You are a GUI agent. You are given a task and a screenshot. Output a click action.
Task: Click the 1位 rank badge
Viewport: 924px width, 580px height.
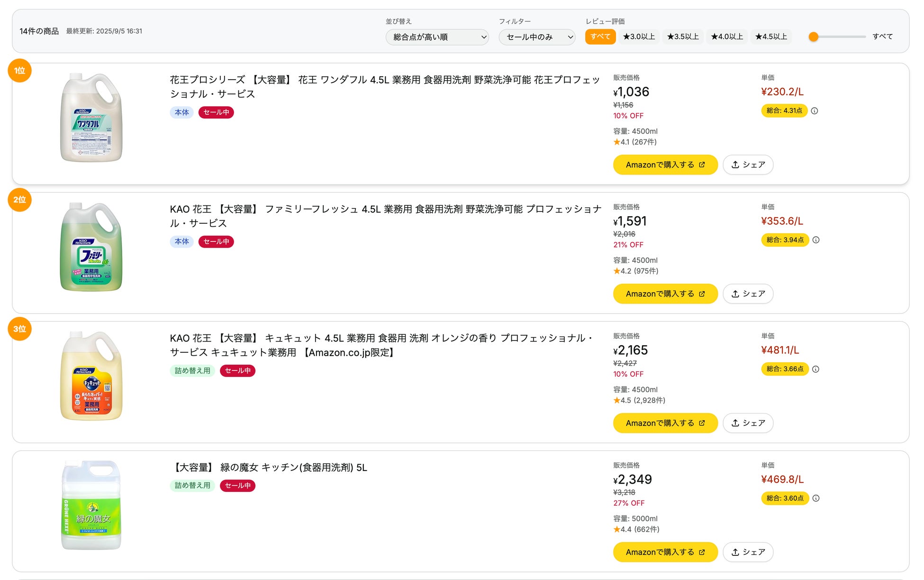19,71
